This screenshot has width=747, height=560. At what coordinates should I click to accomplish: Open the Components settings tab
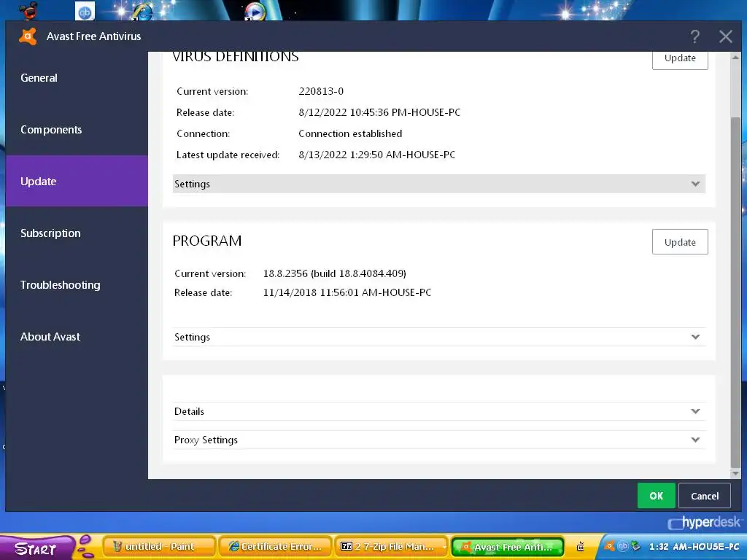pyautogui.click(x=77, y=130)
